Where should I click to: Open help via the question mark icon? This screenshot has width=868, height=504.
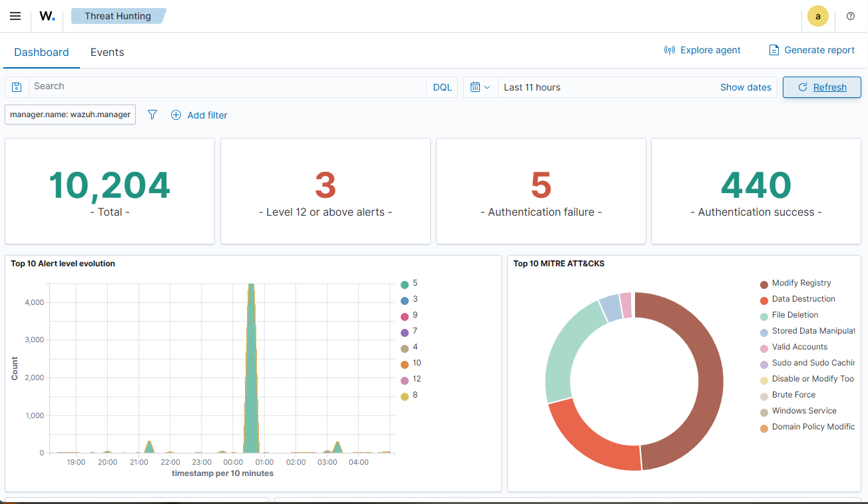(x=850, y=16)
